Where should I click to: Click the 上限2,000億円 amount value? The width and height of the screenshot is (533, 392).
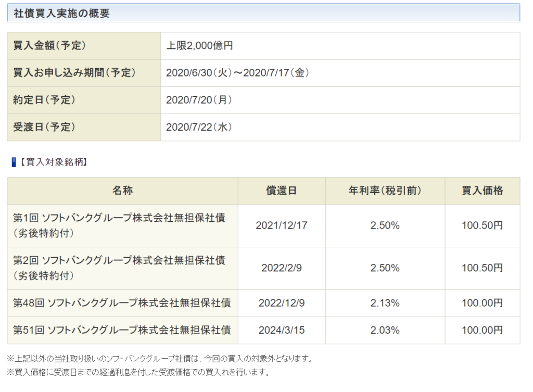(x=200, y=46)
